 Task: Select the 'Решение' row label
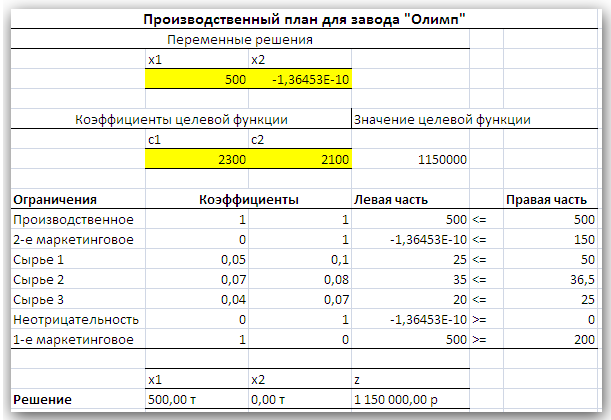coord(78,399)
